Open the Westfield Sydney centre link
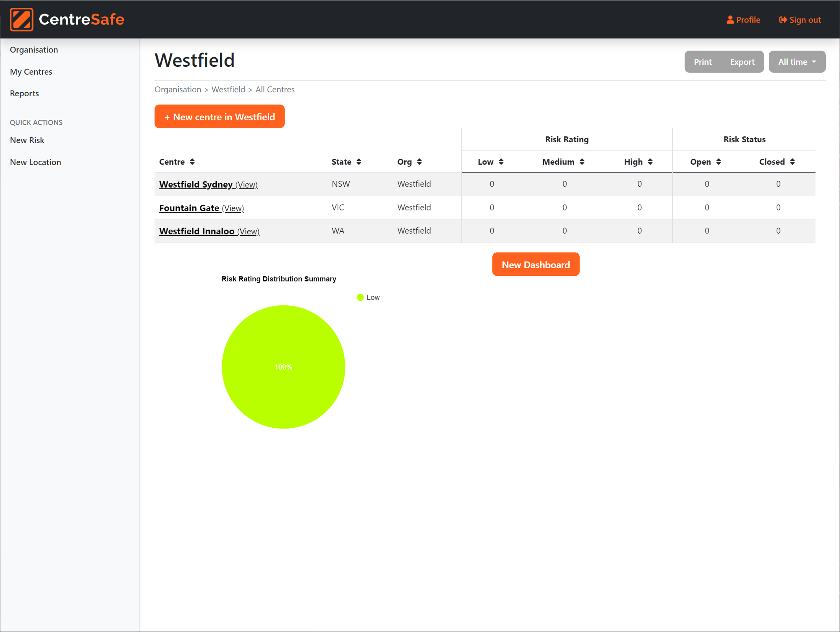The height and width of the screenshot is (632, 840). pos(208,184)
